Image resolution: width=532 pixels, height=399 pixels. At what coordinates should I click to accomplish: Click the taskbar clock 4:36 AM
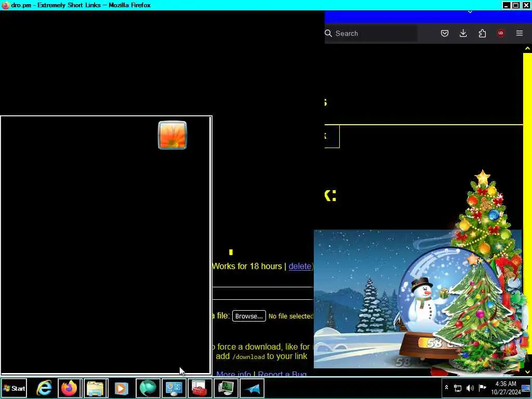506,388
